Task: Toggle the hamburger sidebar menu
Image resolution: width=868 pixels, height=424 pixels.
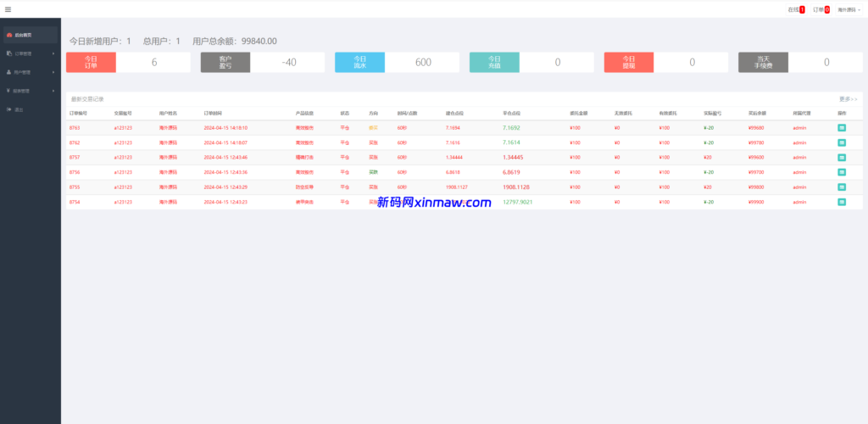Action: 8,9
